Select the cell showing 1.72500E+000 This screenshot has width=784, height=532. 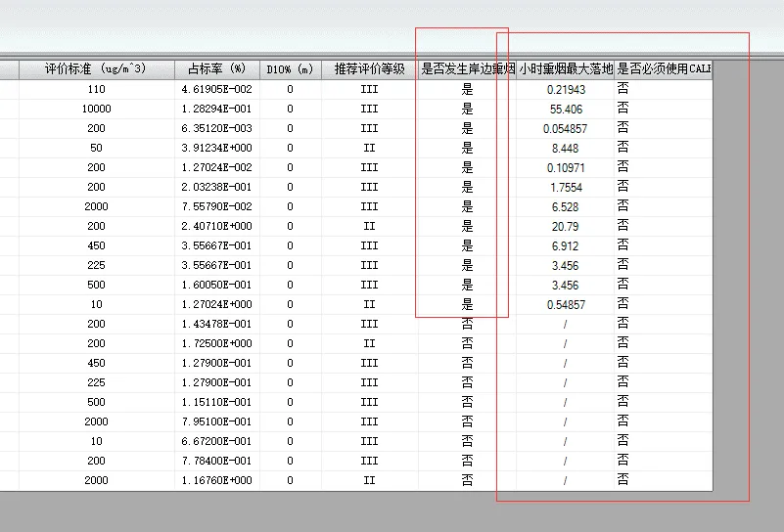coord(217,343)
